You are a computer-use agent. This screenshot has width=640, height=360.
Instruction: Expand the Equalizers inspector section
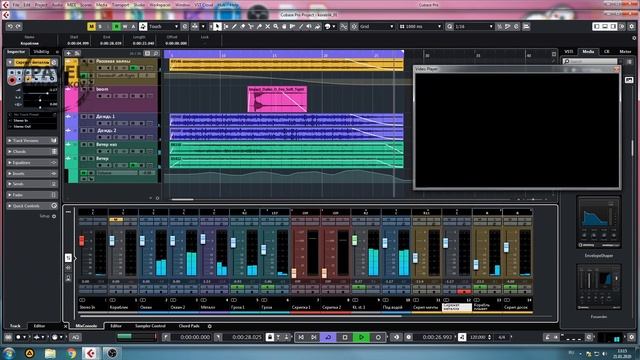point(32,162)
